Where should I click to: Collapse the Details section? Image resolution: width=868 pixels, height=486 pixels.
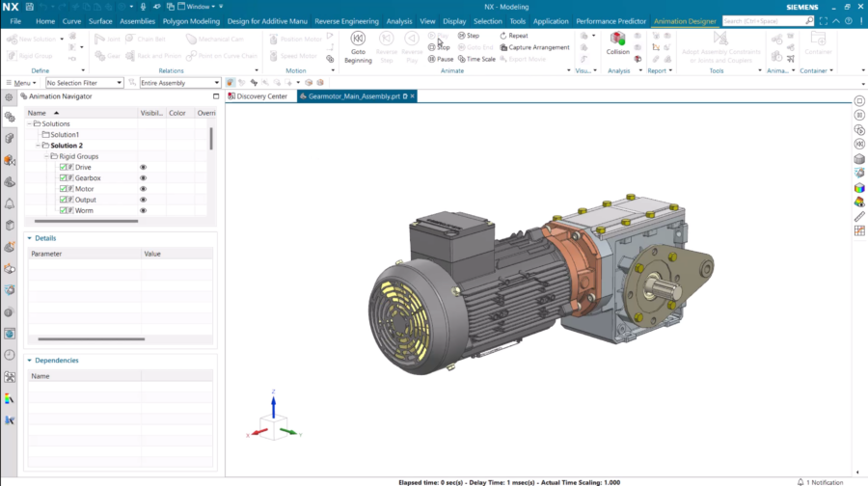click(29, 237)
